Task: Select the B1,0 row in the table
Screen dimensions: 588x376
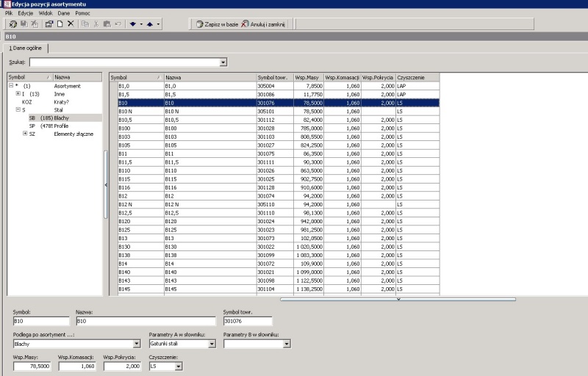Action: pyautogui.click(x=279, y=86)
